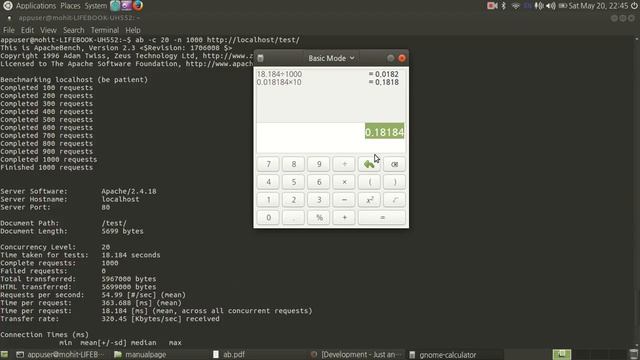Close the calculator window
640x360 pixels.
tap(402, 58)
